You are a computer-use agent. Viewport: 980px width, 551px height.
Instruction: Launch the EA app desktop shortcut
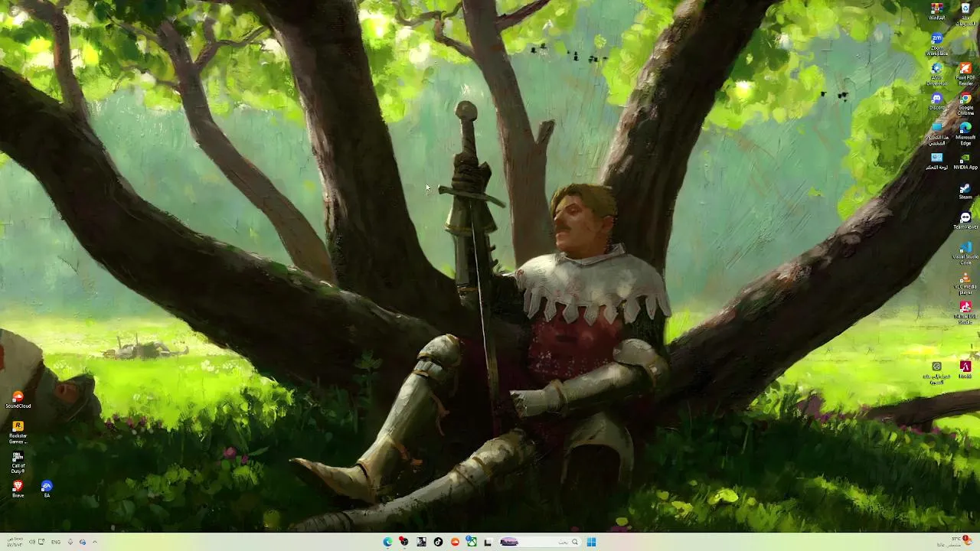tap(47, 488)
